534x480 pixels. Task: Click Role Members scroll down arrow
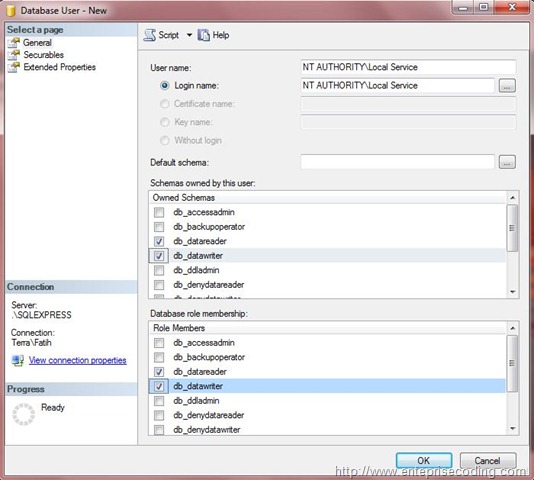[513, 429]
